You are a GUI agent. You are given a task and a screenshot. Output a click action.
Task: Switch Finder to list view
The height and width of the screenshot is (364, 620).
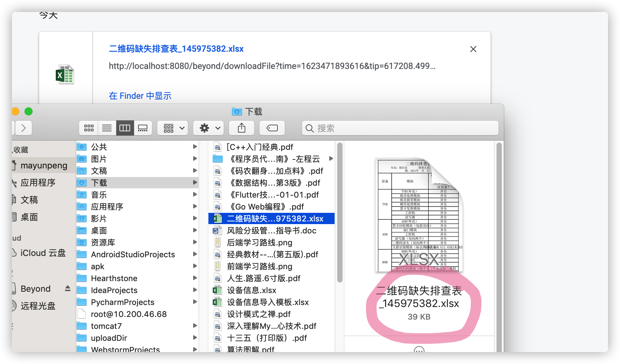tap(107, 128)
